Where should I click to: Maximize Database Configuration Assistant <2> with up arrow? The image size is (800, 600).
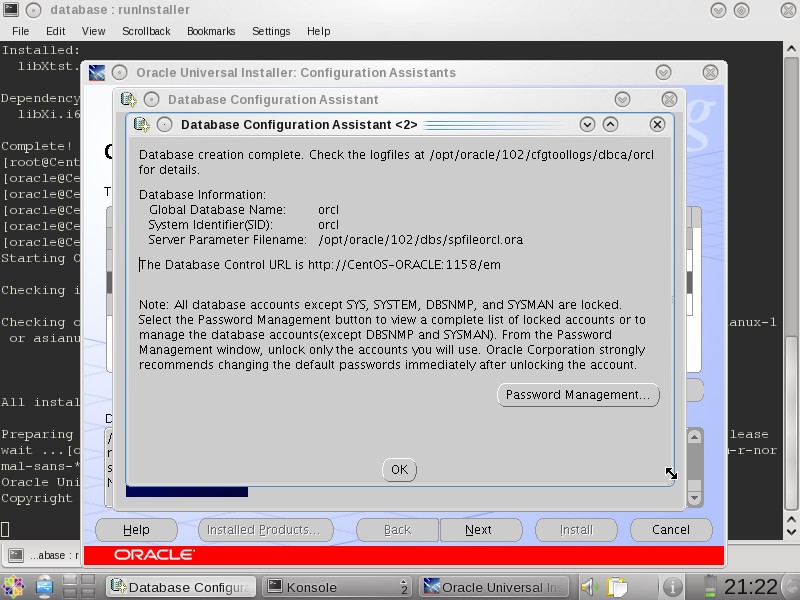(610, 124)
